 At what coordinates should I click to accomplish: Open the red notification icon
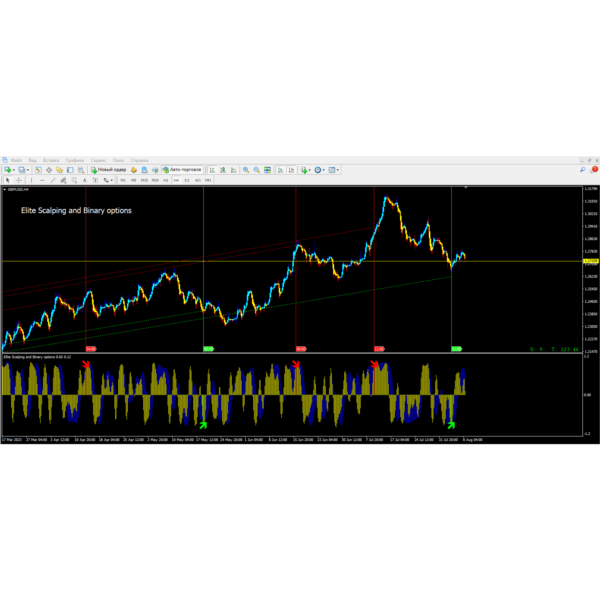[595, 169]
